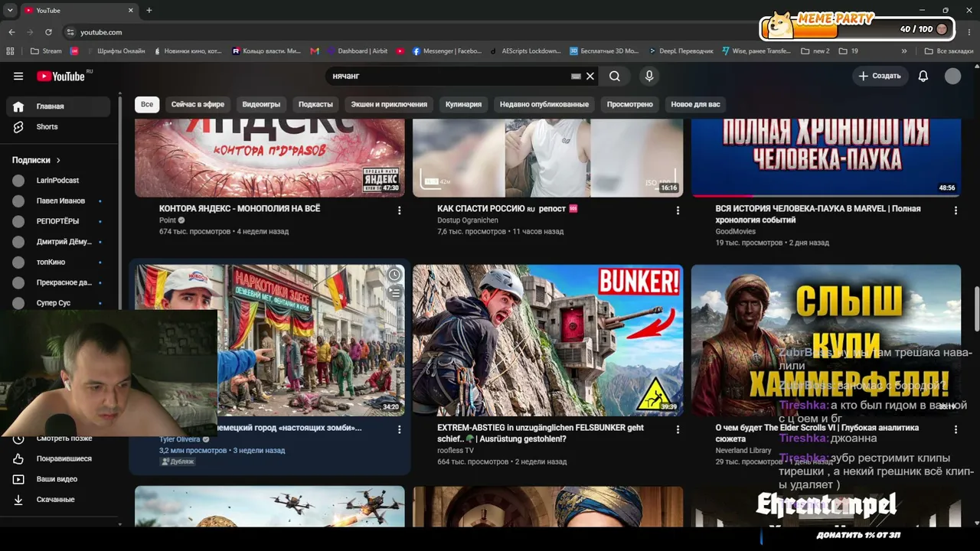The image size is (980, 551).
Task: Clear the search query with the X
Action: pos(590,76)
